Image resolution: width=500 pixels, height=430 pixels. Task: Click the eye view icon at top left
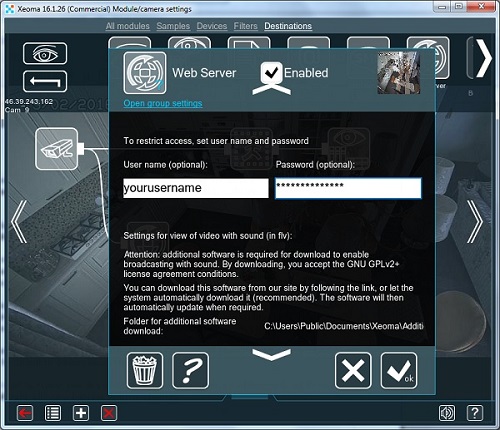point(45,53)
